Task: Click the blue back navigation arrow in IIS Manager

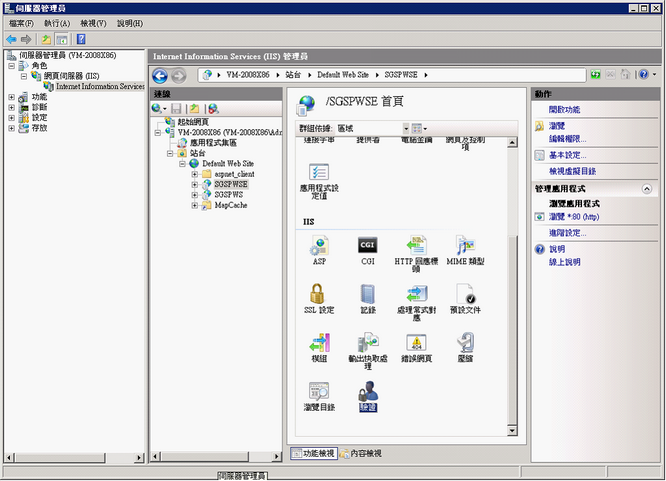Action: [160, 76]
